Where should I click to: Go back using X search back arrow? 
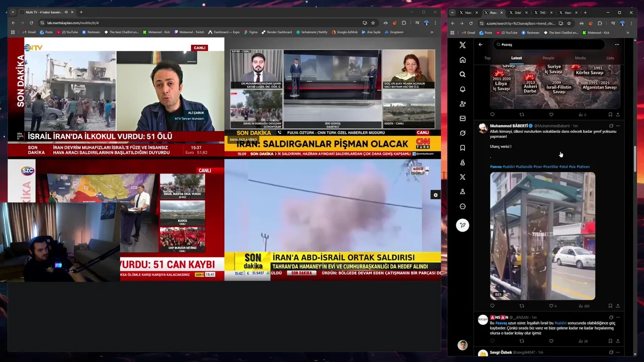480,44
